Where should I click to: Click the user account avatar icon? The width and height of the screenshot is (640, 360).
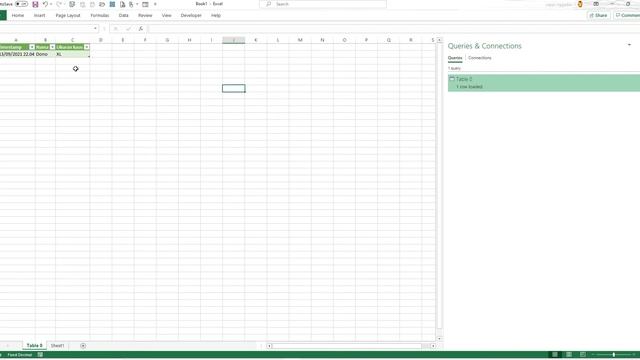point(580,4)
